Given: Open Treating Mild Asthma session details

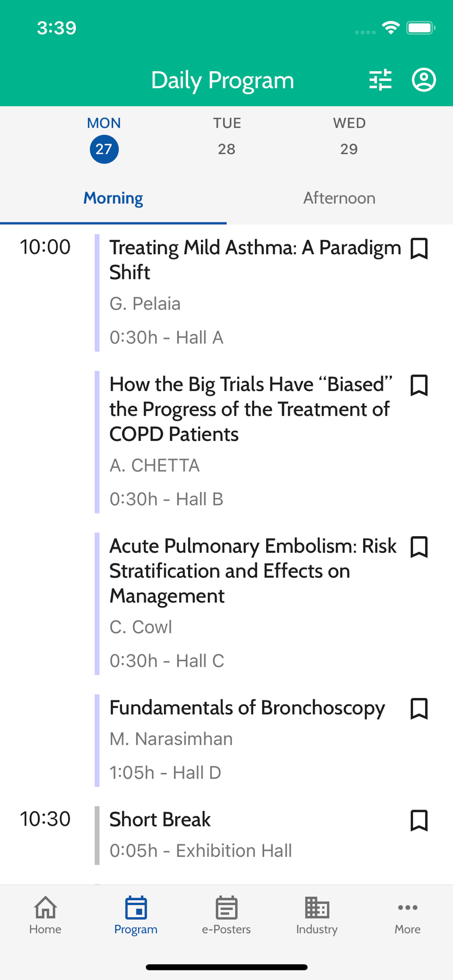Looking at the screenshot, I should 255,260.
